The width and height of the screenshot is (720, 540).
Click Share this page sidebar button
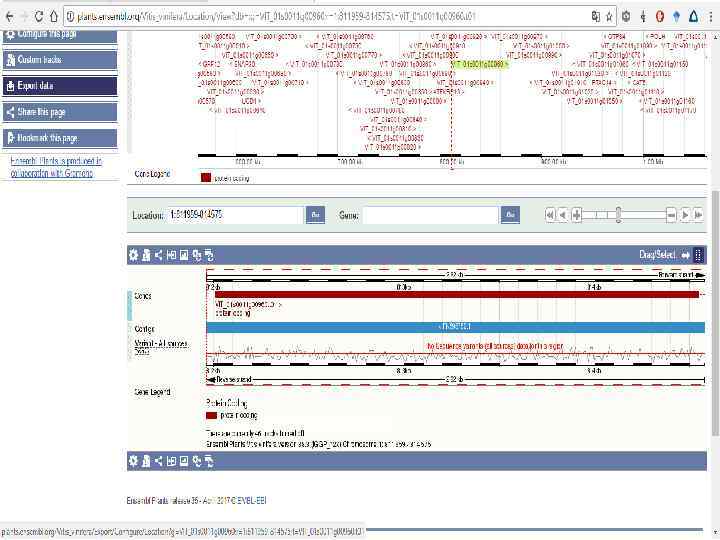tap(60, 112)
